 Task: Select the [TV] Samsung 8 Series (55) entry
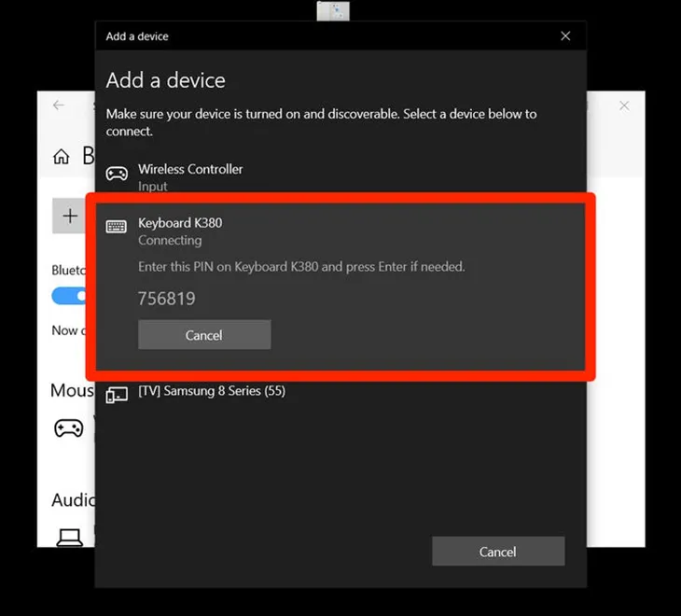pos(212,391)
